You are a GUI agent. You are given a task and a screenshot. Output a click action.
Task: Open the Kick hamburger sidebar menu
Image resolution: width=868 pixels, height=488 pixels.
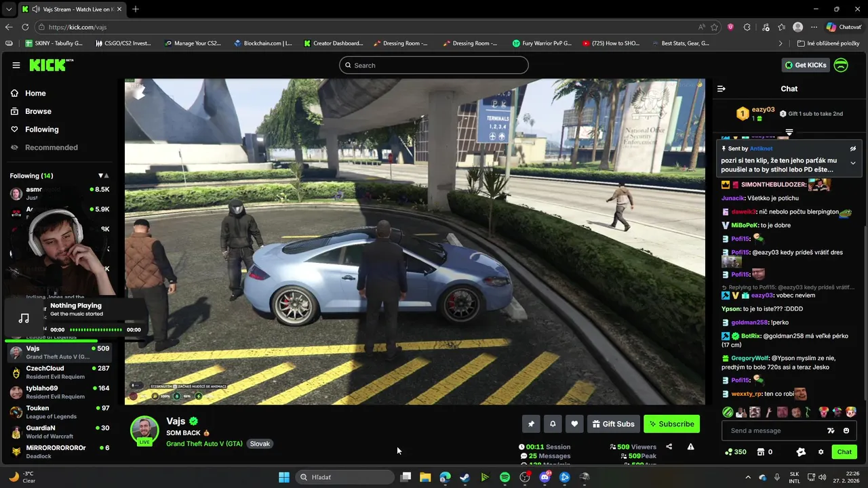16,65
